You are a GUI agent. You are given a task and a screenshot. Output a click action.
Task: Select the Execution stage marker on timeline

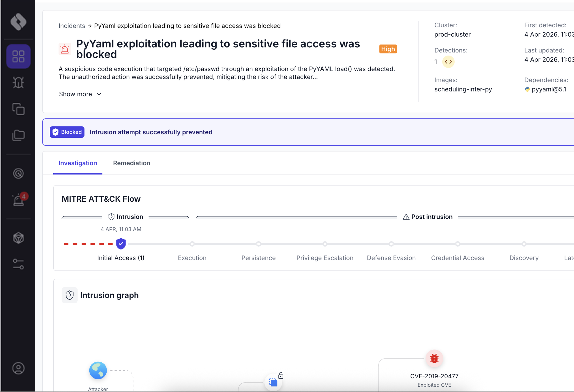[x=192, y=244]
